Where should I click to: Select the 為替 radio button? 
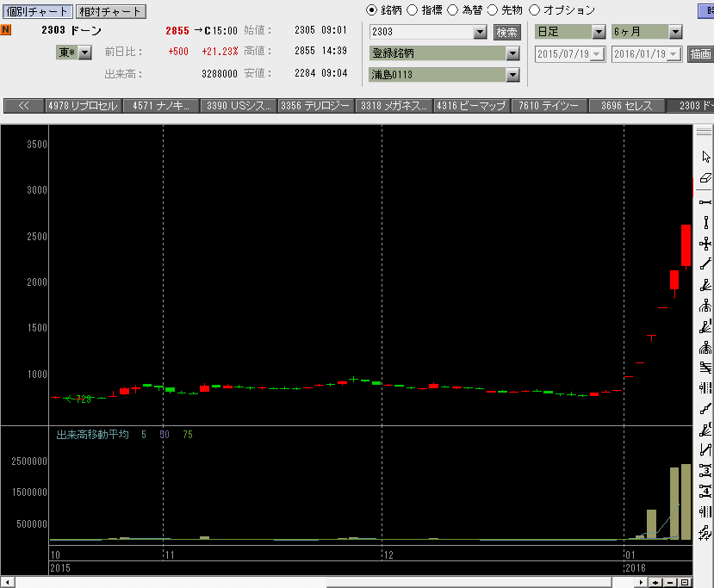[453, 10]
